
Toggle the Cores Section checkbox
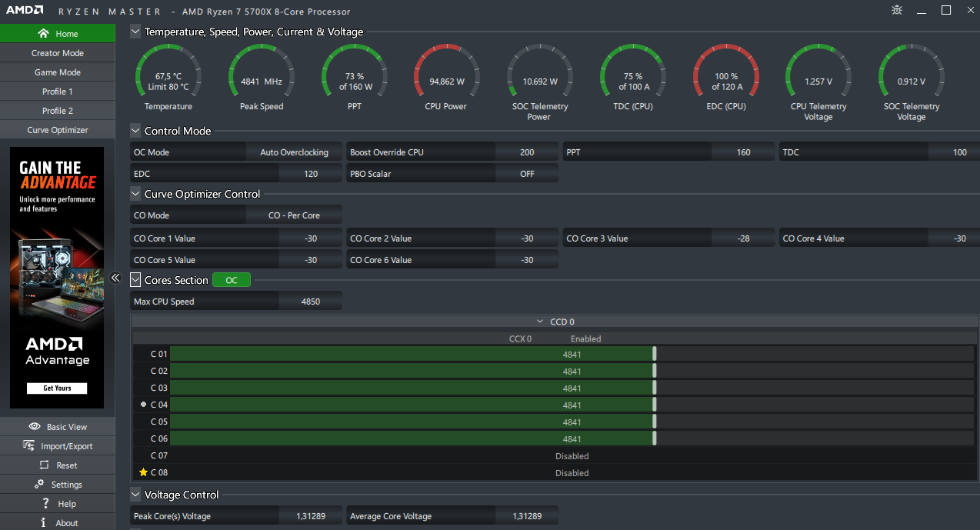tap(135, 280)
